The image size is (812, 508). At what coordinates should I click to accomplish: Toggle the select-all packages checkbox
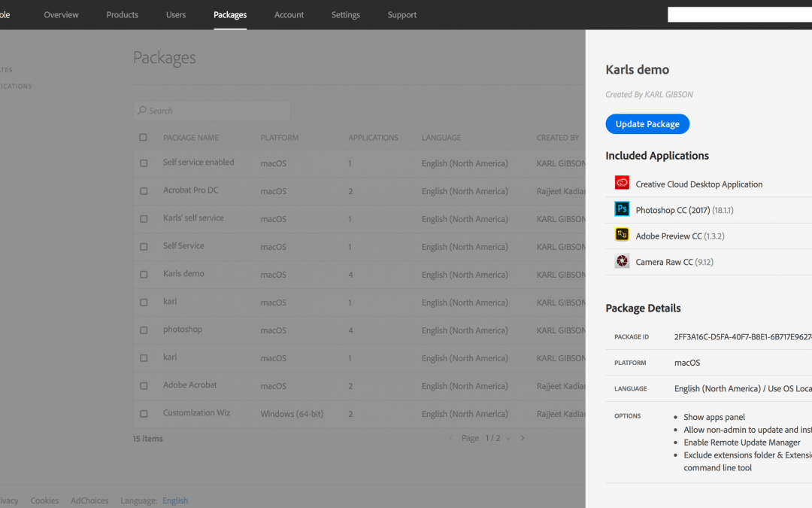click(x=143, y=138)
